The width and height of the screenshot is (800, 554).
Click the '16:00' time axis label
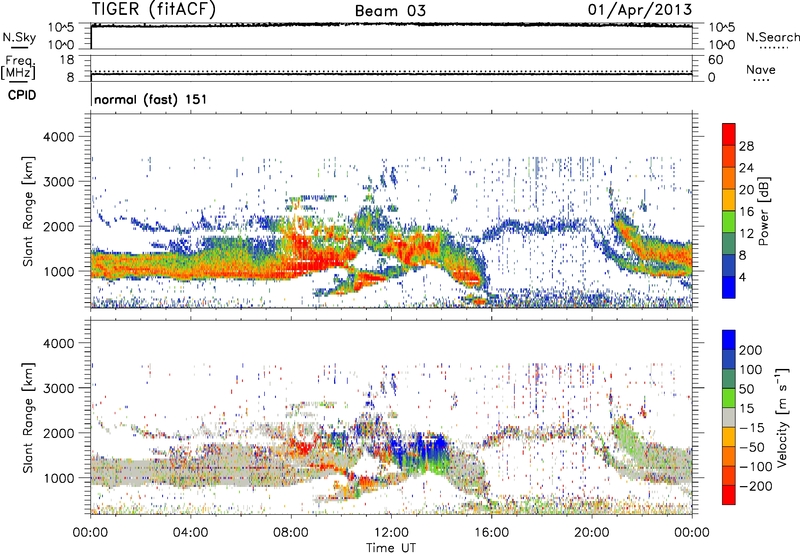(x=491, y=533)
